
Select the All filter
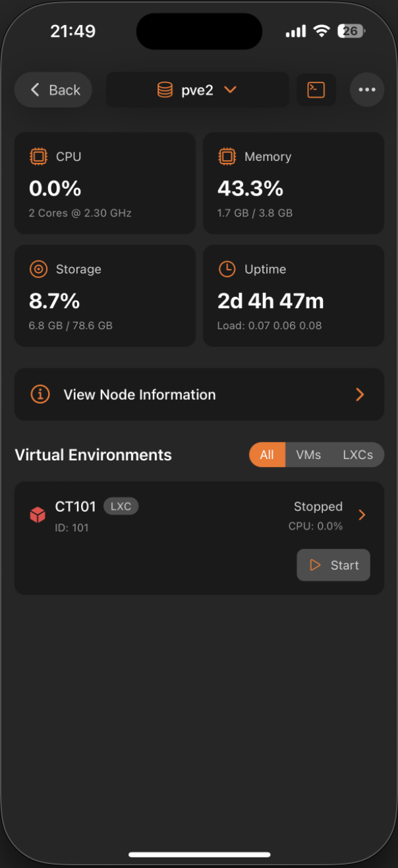coord(267,454)
